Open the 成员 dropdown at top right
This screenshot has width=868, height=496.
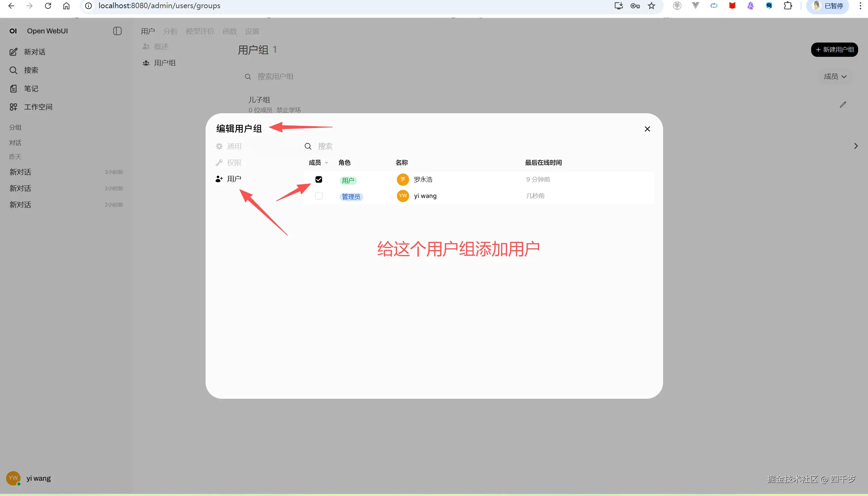tap(835, 76)
